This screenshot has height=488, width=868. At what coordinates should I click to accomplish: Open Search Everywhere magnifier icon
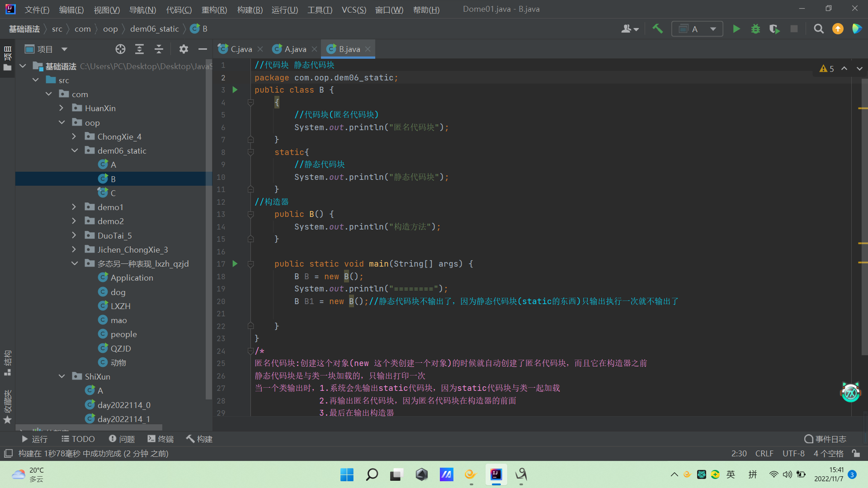pos(818,29)
